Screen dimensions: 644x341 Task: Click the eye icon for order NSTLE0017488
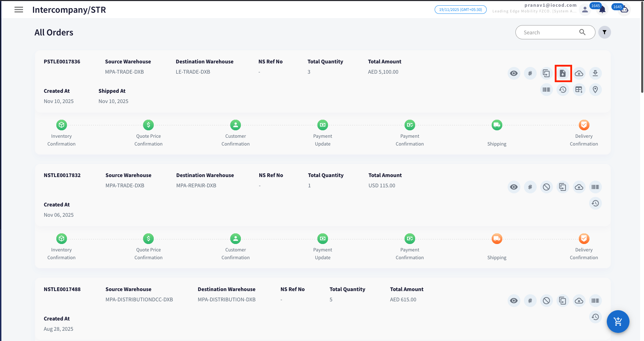tap(514, 301)
